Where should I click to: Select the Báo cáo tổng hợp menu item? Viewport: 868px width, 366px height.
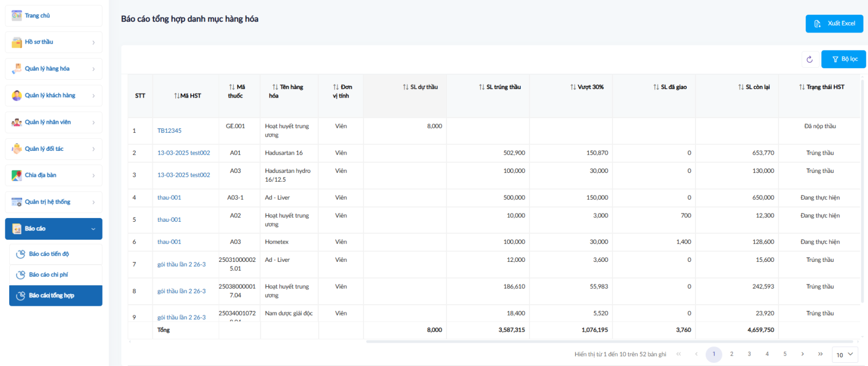(55, 296)
